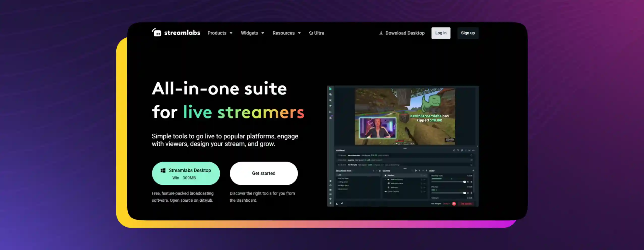Screen dimensions: 644x250
Task: Click the End Stream button
Action: pos(466,204)
